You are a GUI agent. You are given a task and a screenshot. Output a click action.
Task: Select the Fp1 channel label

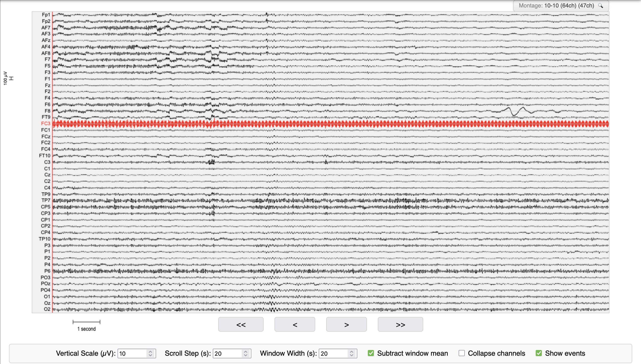[x=46, y=15]
